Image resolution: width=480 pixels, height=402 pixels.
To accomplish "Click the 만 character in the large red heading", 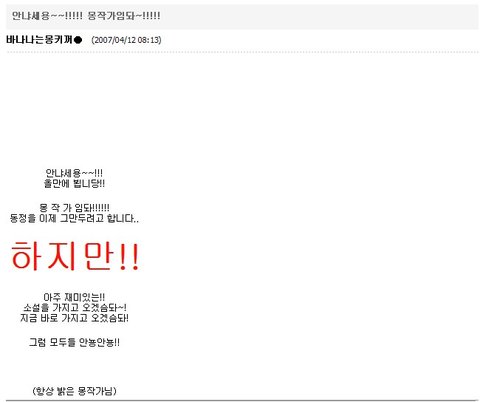I will [x=99, y=256].
